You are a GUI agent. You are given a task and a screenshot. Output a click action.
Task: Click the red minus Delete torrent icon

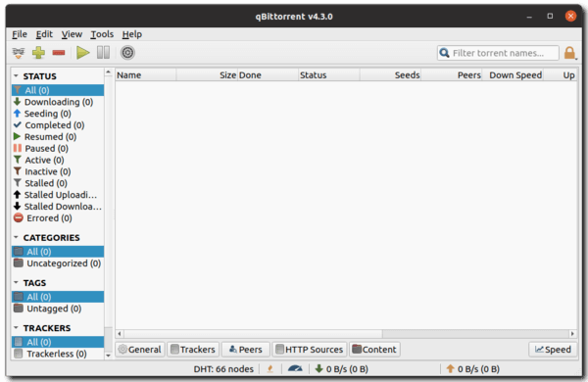[x=59, y=53]
